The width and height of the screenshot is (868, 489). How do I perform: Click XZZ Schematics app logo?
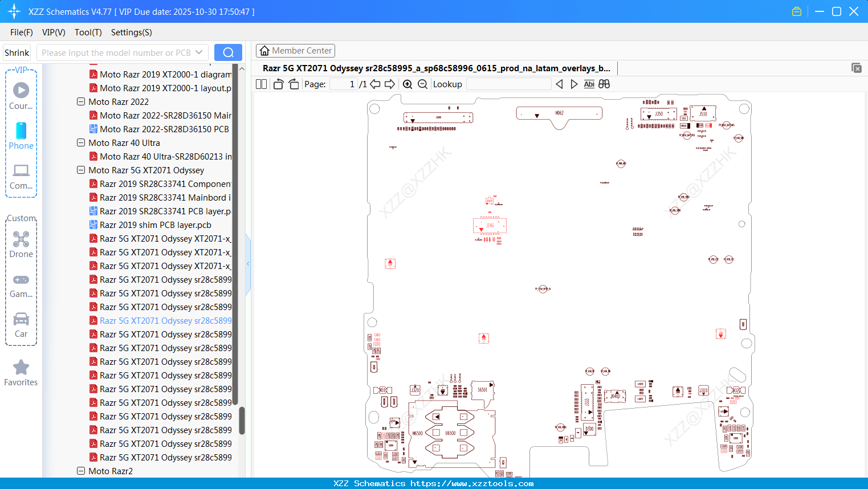pyautogui.click(x=14, y=11)
